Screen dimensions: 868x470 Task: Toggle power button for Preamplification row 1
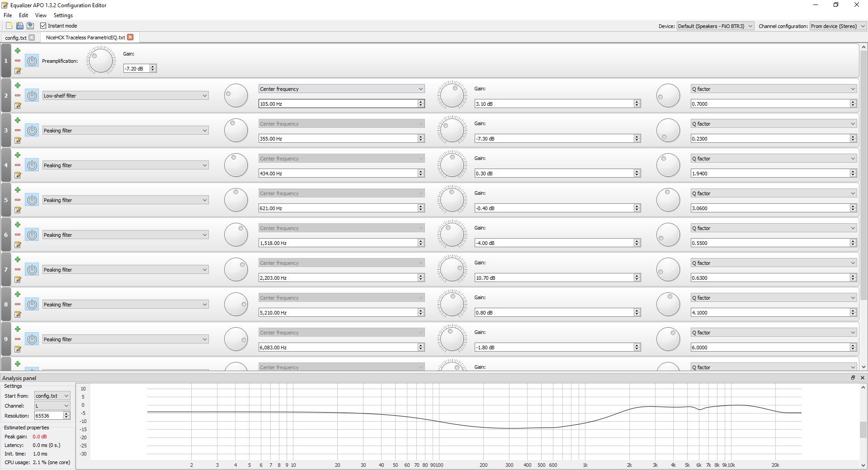click(x=32, y=61)
